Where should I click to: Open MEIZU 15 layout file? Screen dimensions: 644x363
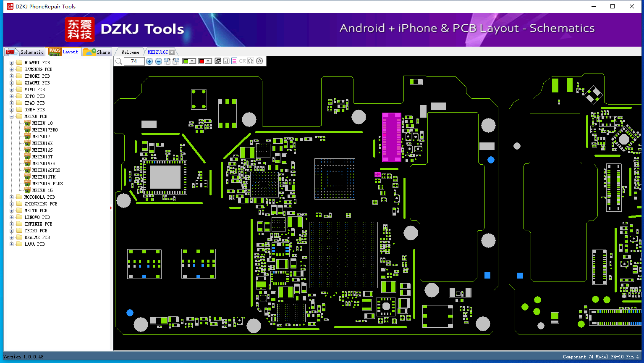click(42, 190)
